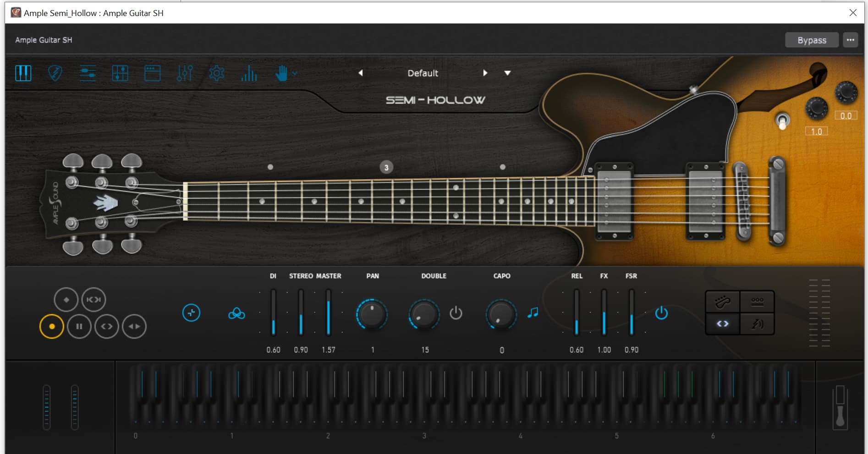Toggle the blue power button beside FSR
Viewport: 868px width, 454px height.
(x=661, y=313)
